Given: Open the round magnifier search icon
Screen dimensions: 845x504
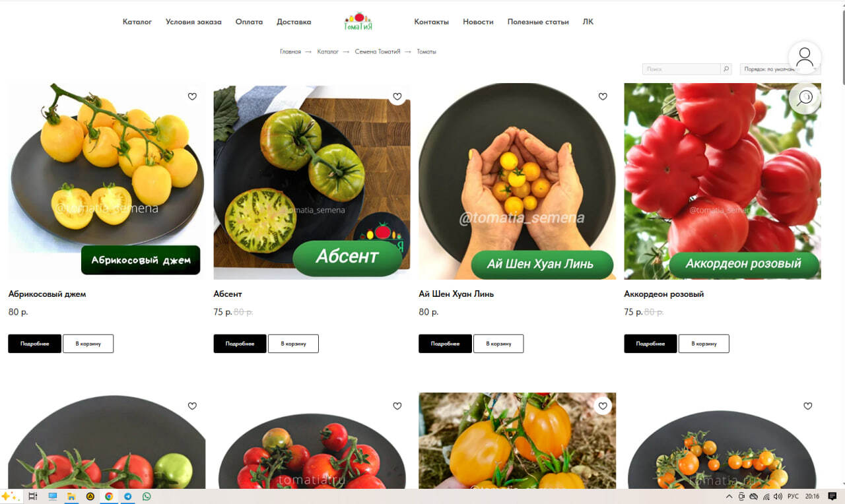Looking at the screenshot, I should click(805, 98).
